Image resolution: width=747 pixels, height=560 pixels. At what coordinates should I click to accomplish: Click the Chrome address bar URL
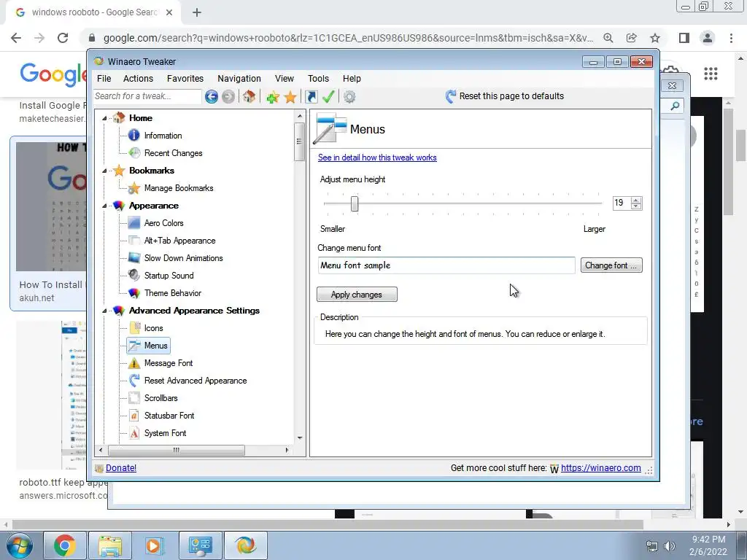point(348,38)
